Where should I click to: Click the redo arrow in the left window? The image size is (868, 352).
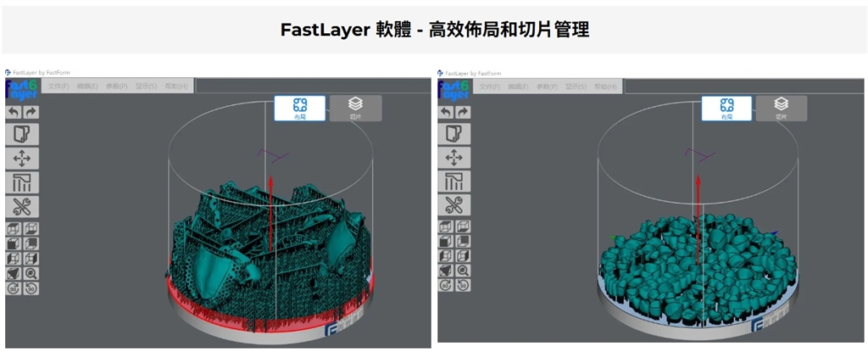31,112
